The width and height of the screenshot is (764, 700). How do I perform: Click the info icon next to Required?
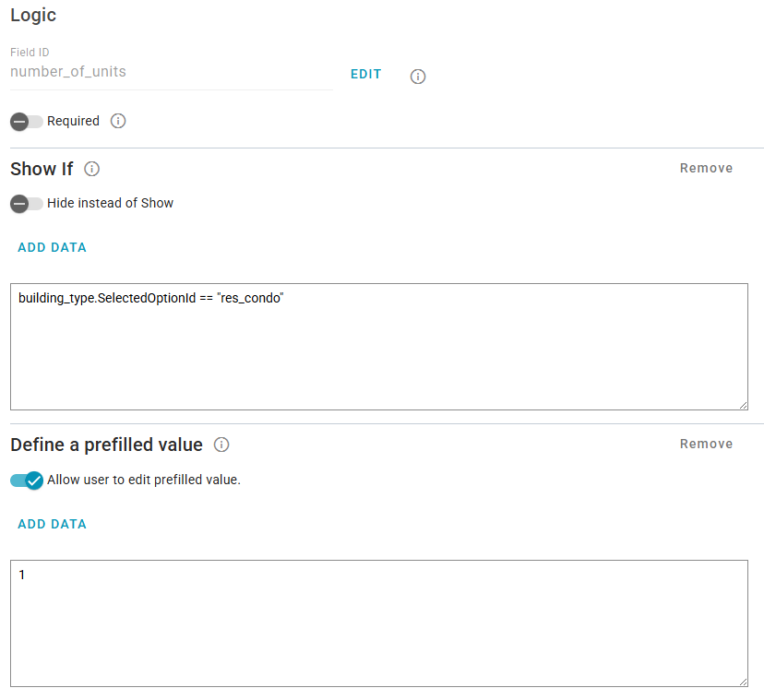click(x=118, y=121)
